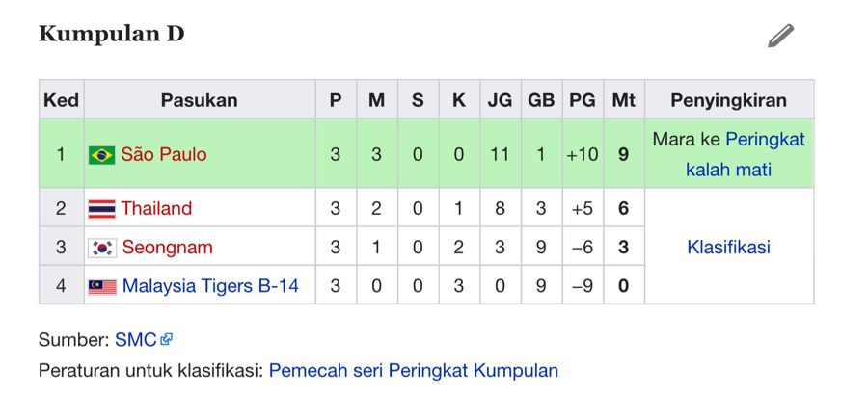
Task: Open the Malaysia Tigers B-14 link
Action: [210, 286]
